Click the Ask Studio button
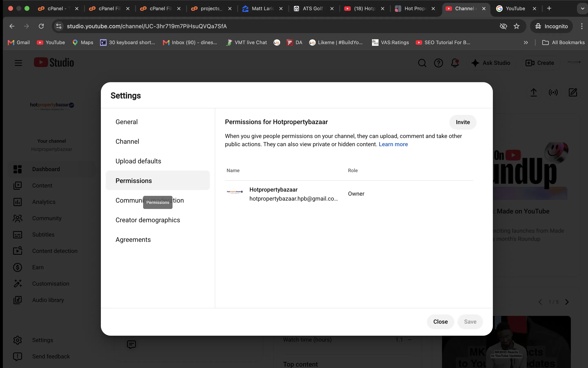 pos(491,63)
